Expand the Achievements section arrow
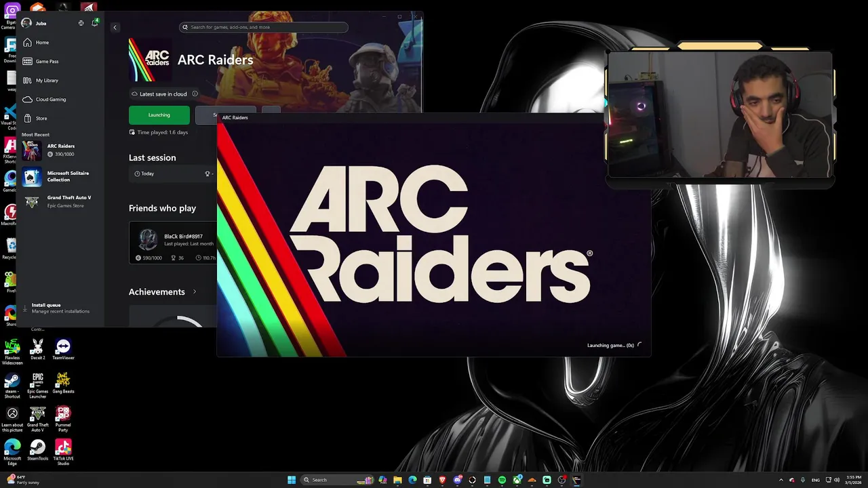868x488 pixels. (195, 291)
